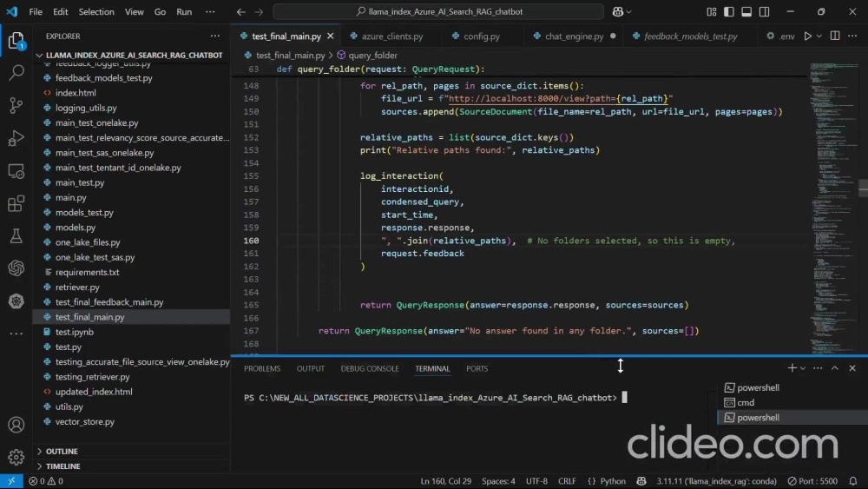Open run button dropdown arrow
Image resolution: width=868 pixels, height=489 pixels.
[819, 36]
